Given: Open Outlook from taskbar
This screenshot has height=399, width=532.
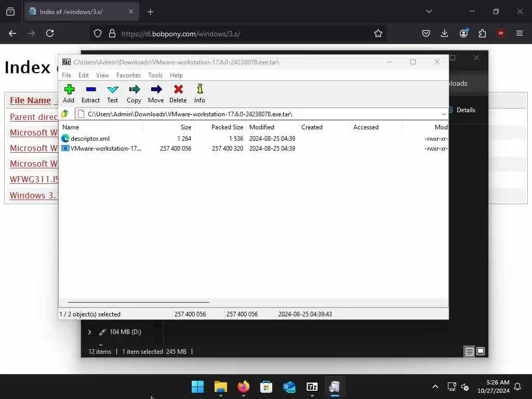Looking at the screenshot, I should pos(289,387).
